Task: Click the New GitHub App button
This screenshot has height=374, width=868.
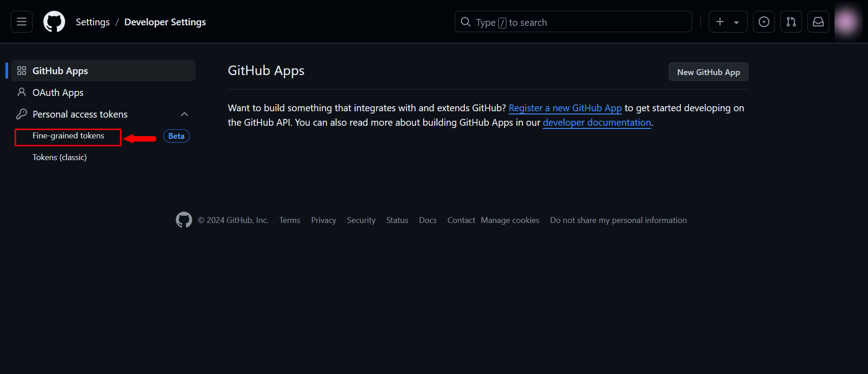Action: coord(708,72)
